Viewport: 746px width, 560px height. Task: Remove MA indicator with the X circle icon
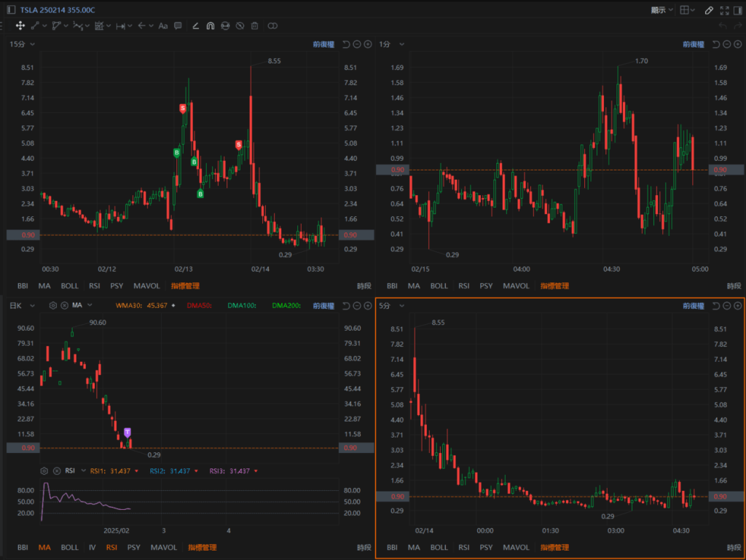[64, 305]
